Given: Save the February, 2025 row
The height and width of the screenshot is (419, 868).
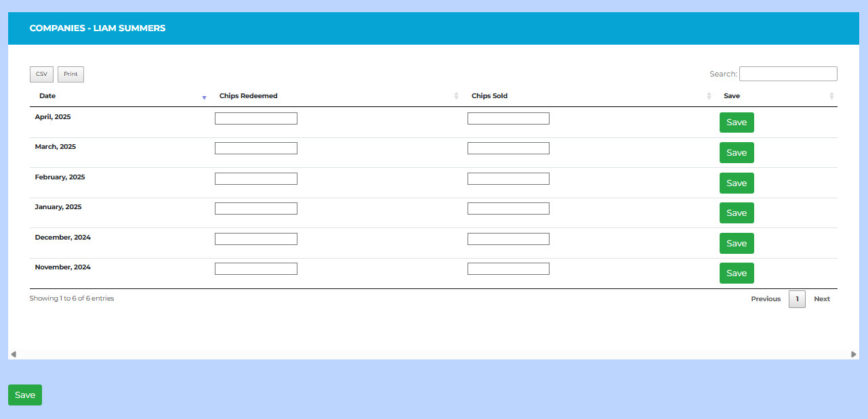Looking at the screenshot, I should point(736,183).
